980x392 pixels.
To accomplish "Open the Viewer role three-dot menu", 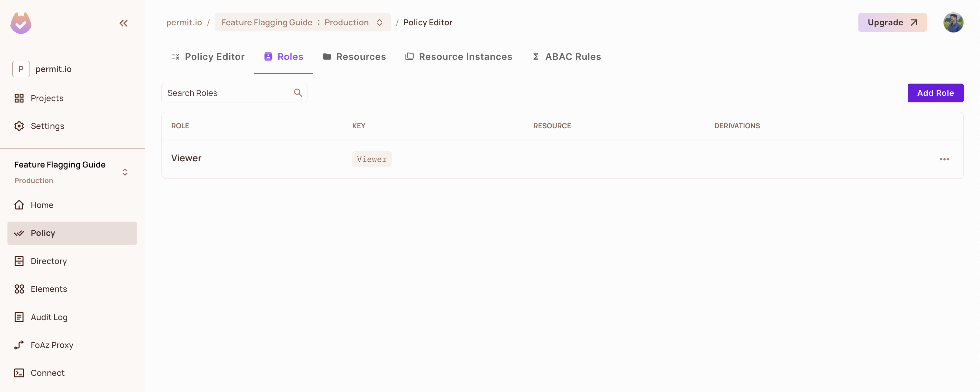I will point(944,159).
